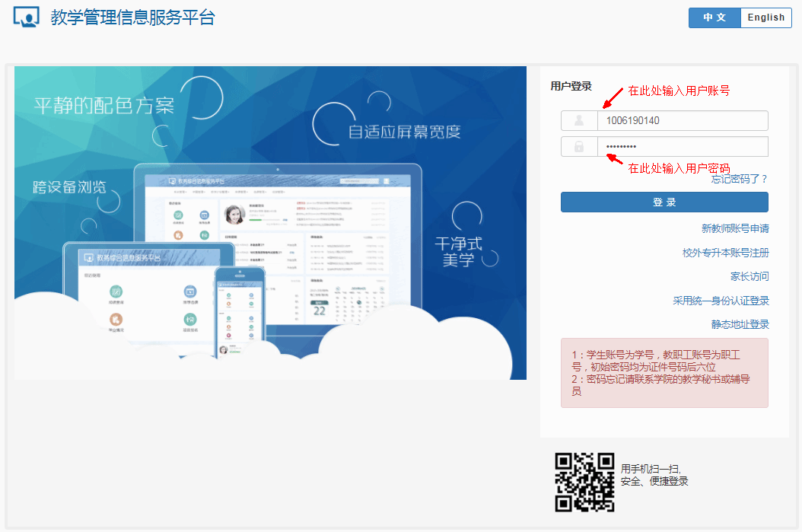
Task: Switch language to 中文
Action: pyautogui.click(x=714, y=18)
